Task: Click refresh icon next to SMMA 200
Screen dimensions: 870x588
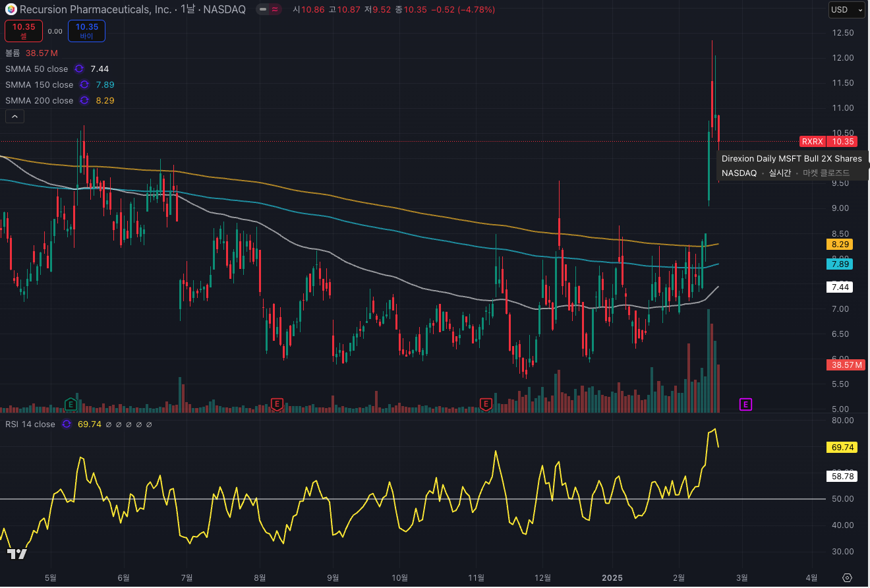Action: (x=84, y=100)
